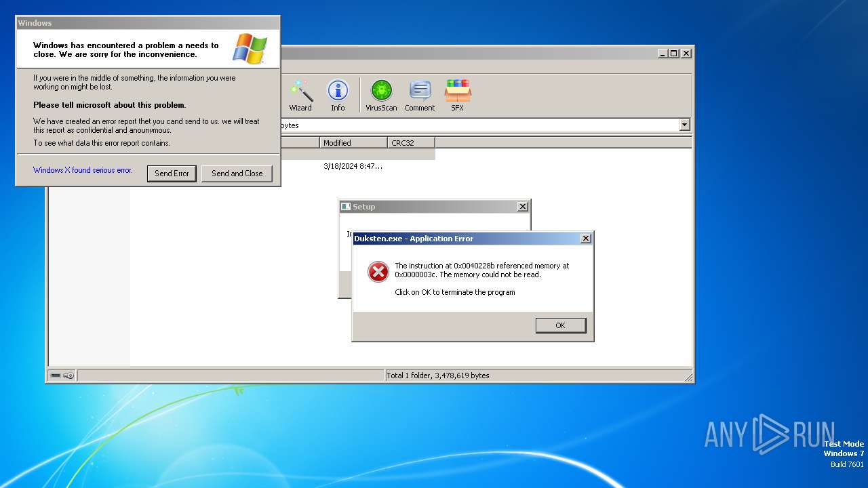Click the key icon in WinRAR status bar
The image size is (868, 488).
pos(68,375)
